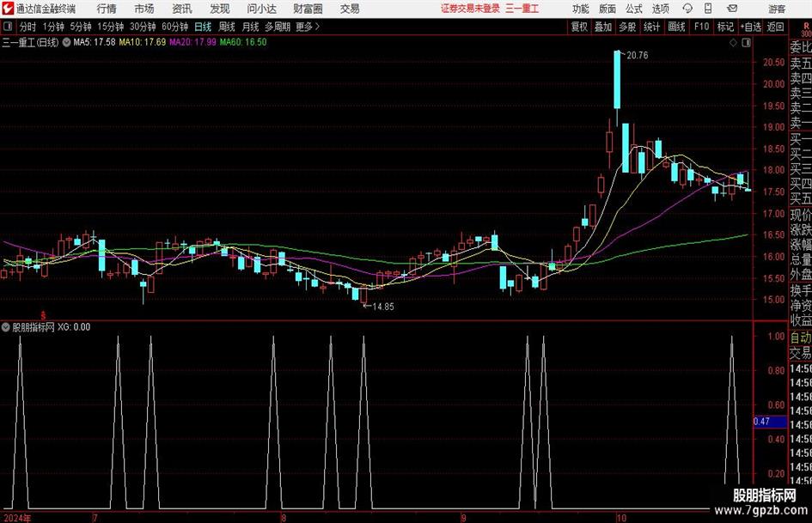Click the month 10 marker on time axis
This screenshot has width=812, height=523.
click(621, 518)
